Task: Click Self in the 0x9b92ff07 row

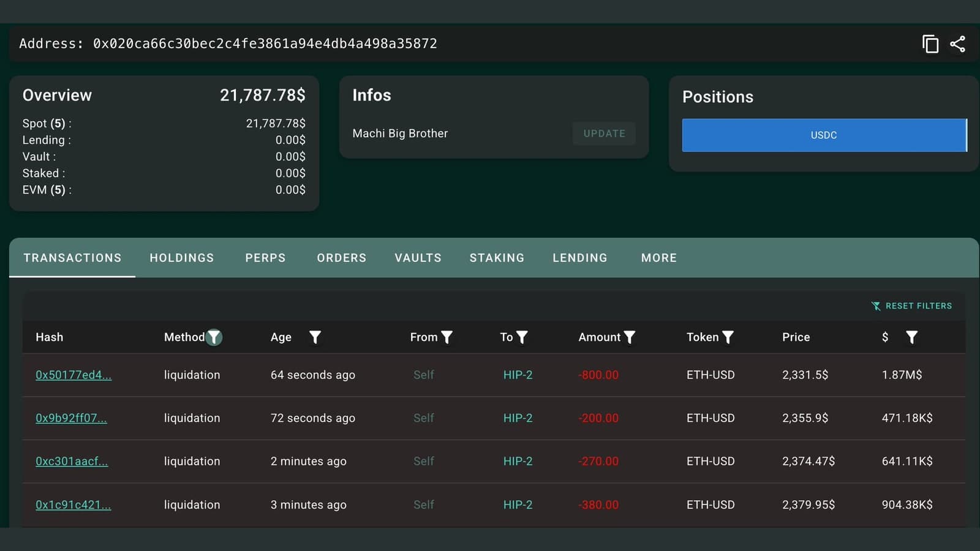Action: (x=423, y=418)
